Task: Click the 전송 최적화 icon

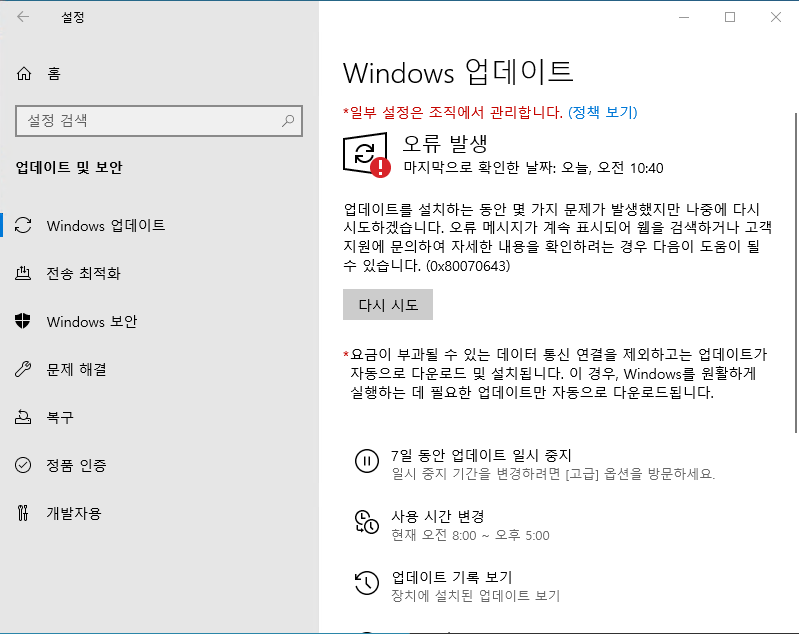Action: (23, 273)
